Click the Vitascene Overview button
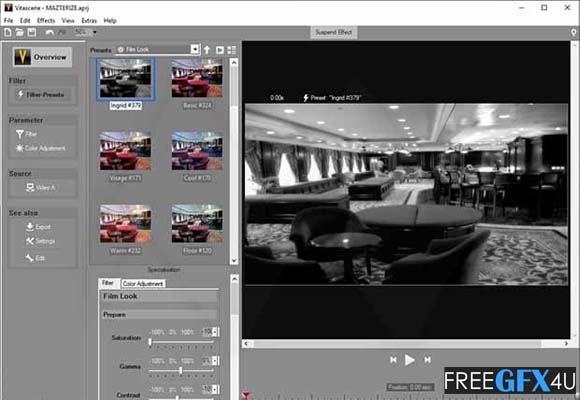Screen dimensions: 580x400 [x=42, y=57]
